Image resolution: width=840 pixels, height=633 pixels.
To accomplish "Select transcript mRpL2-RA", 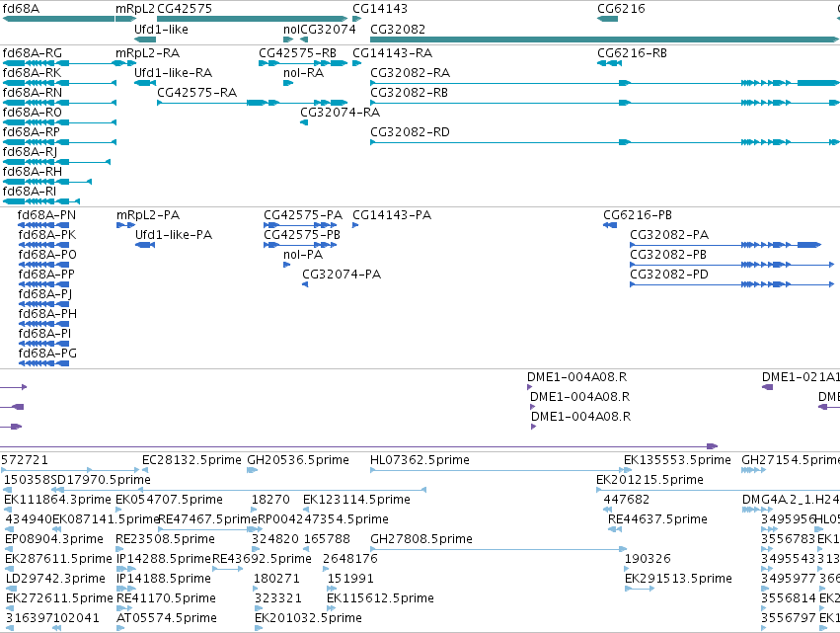I will (x=147, y=53).
